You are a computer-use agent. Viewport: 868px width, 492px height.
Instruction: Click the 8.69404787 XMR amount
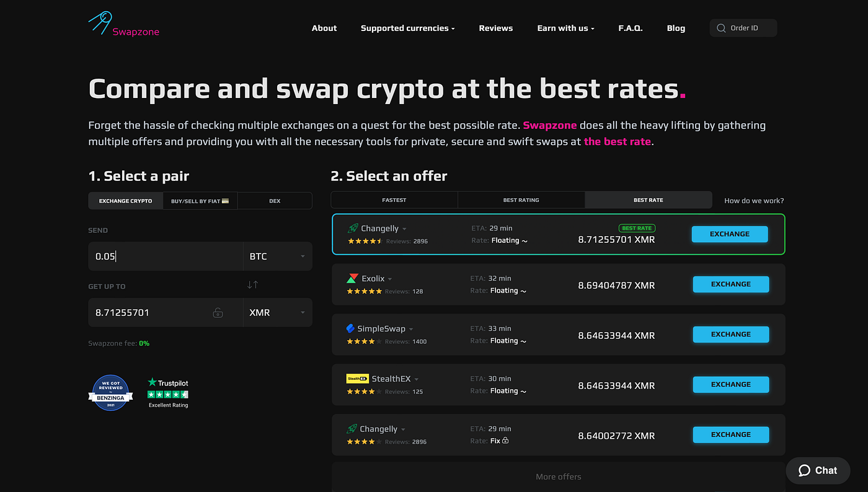pos(616,286)
